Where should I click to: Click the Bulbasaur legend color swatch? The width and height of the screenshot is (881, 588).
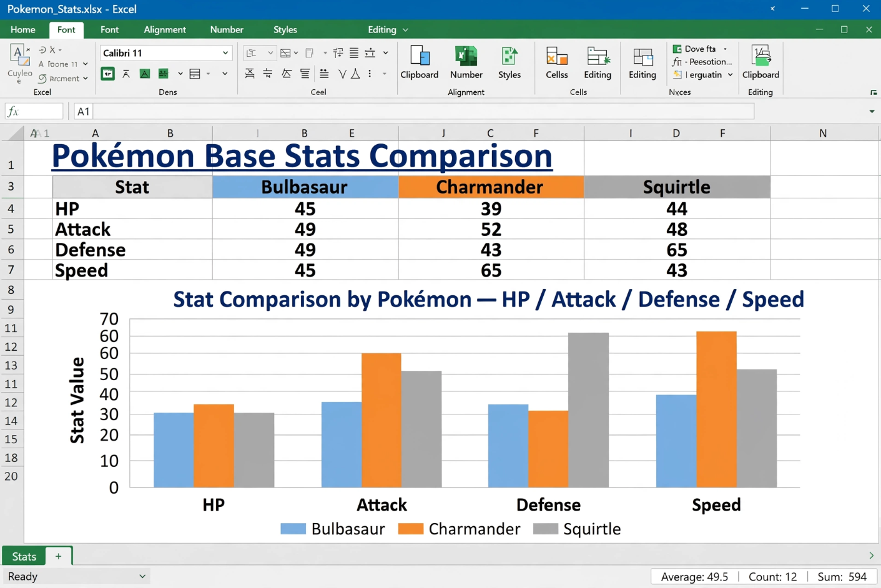coord(293,529)
